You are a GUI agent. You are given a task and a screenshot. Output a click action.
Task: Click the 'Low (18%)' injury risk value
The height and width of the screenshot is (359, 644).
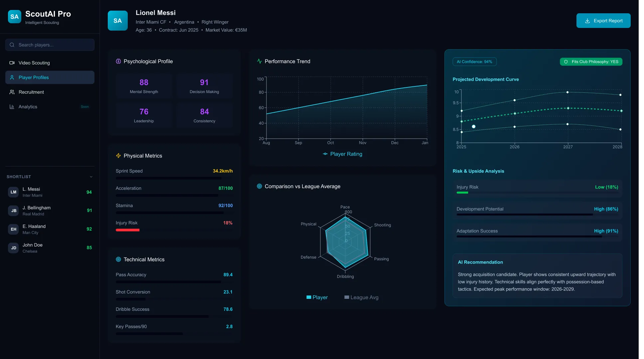point(607,187)
